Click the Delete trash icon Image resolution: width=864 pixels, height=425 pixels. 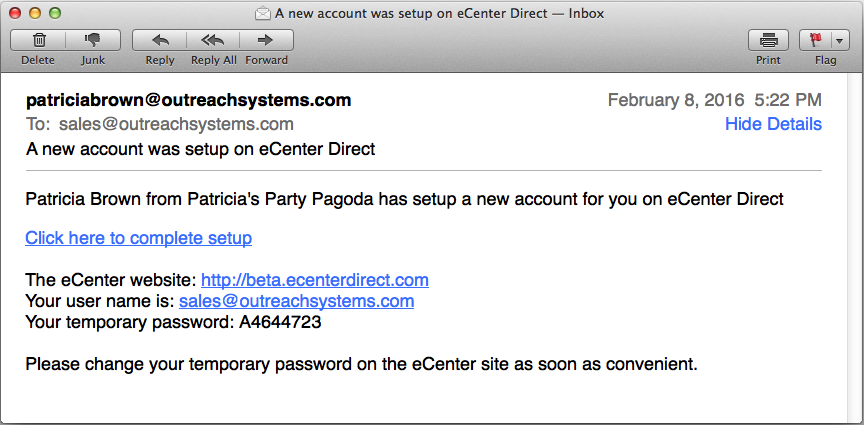38,40
